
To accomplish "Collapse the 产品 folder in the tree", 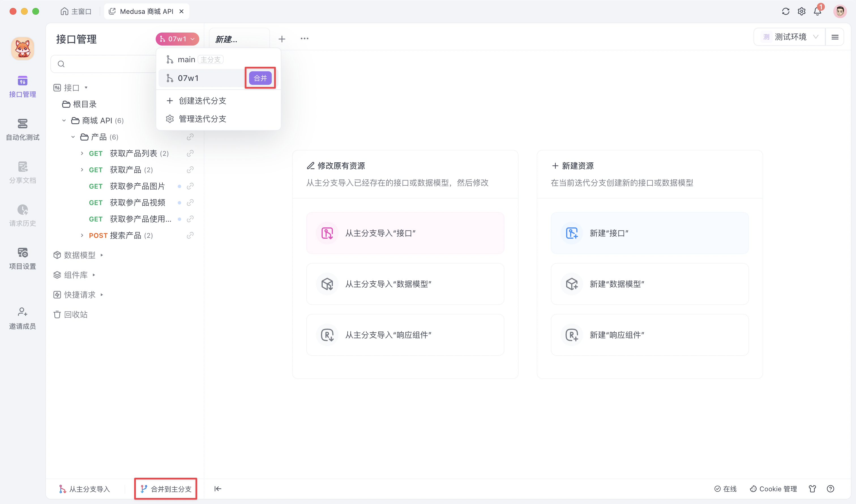I will point(72,137).
